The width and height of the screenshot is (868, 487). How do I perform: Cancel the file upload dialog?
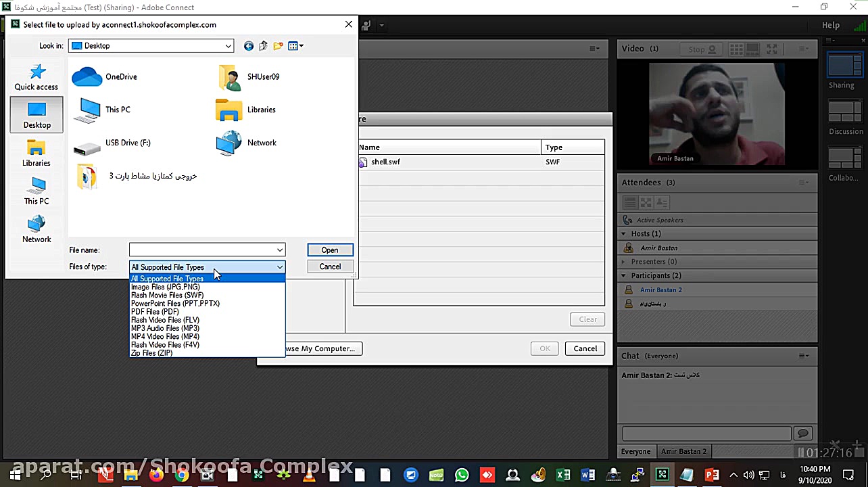pyautogui.click(x=330, y=266)
